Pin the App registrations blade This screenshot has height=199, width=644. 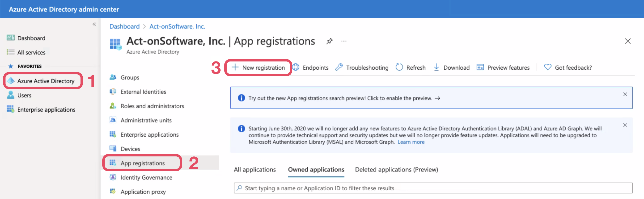(x=329, y=41)
